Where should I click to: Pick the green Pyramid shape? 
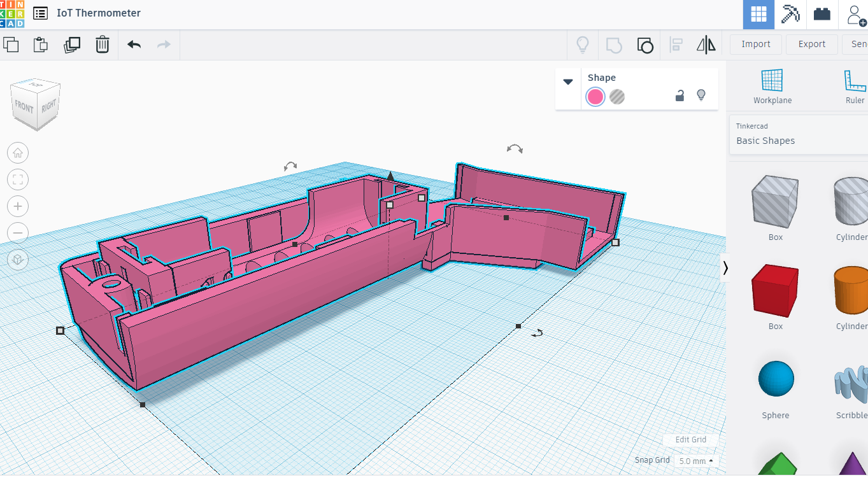tap(776, 463)
